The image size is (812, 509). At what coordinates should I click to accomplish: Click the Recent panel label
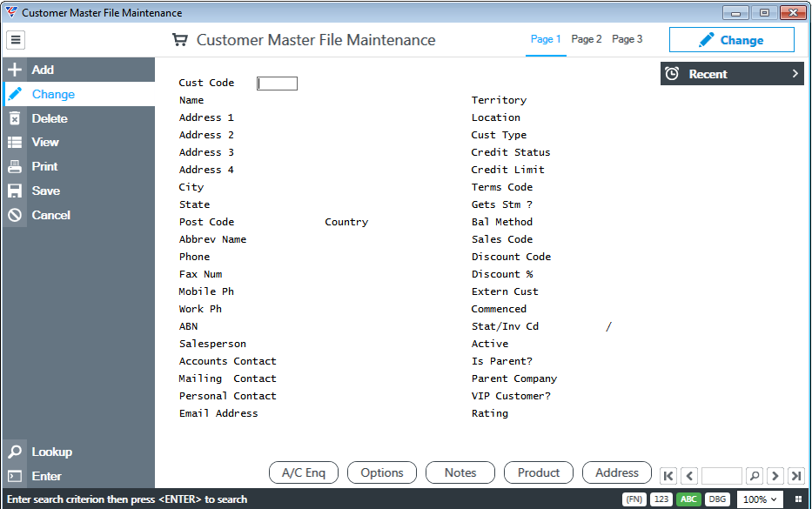(708, 74)
